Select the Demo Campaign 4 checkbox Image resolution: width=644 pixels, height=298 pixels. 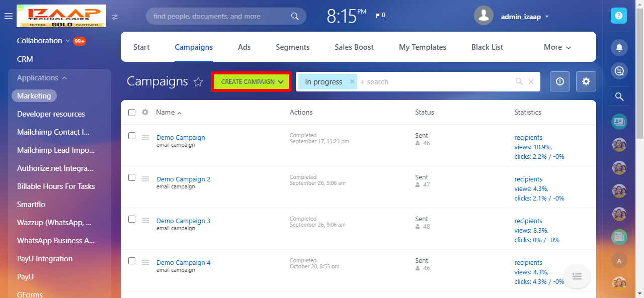132,261
